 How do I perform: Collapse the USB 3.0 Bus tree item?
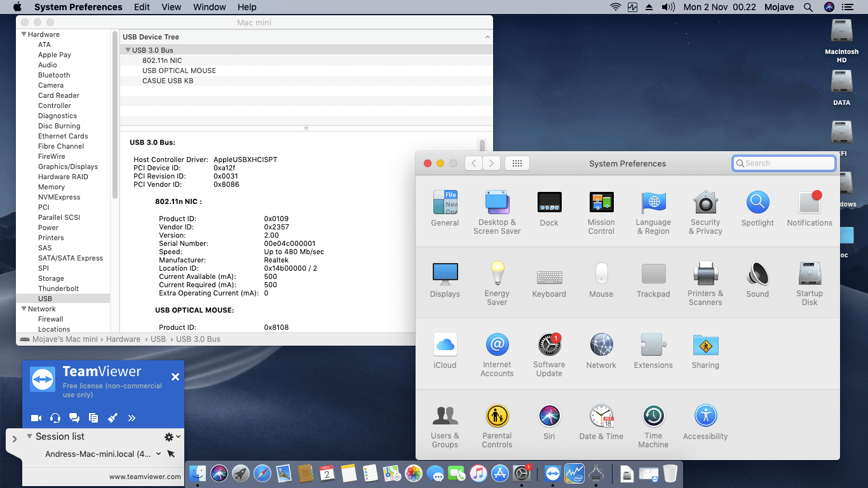point(127,50)
